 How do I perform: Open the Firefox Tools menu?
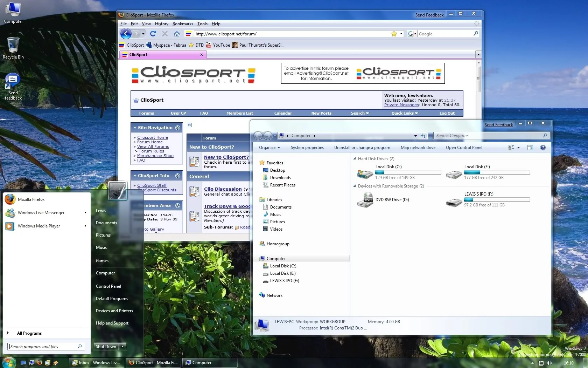pos(202,24)
